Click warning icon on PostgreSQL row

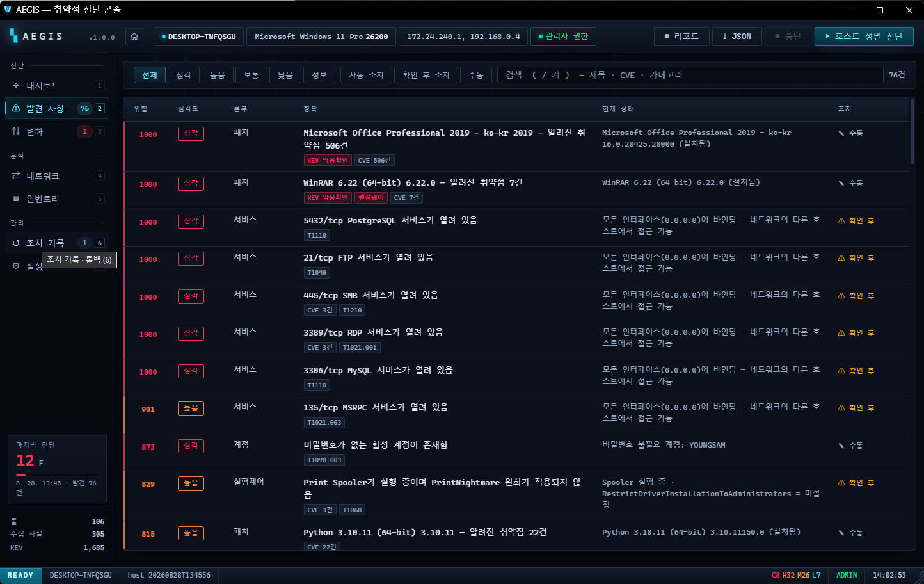tap(841, 221)
